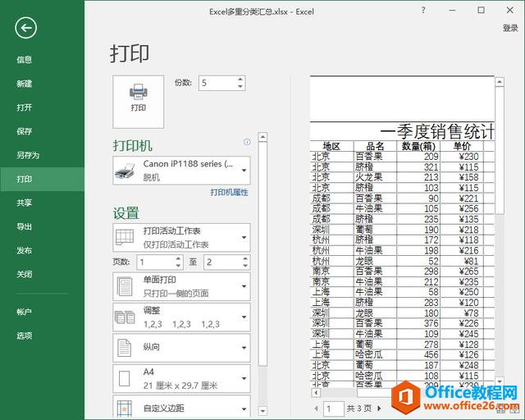Click the active sheets grid icon
The height and width of the screenshot is (420, 525).
125,237
